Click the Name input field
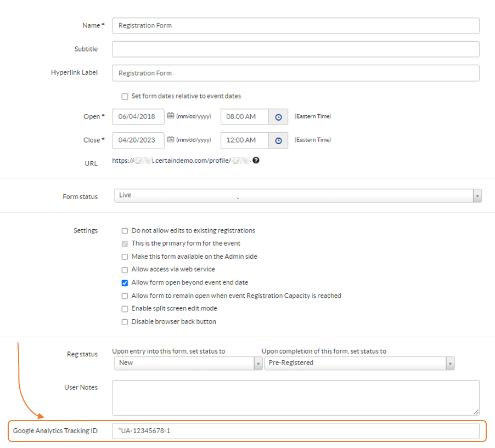The height and width of the screenshot is (448, 495). pos(295,26)
